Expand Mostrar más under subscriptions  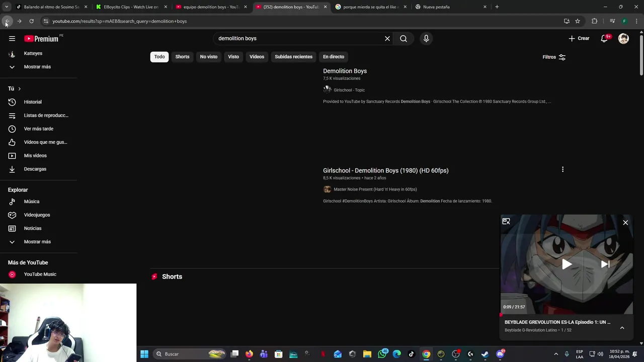coord(38,67)
